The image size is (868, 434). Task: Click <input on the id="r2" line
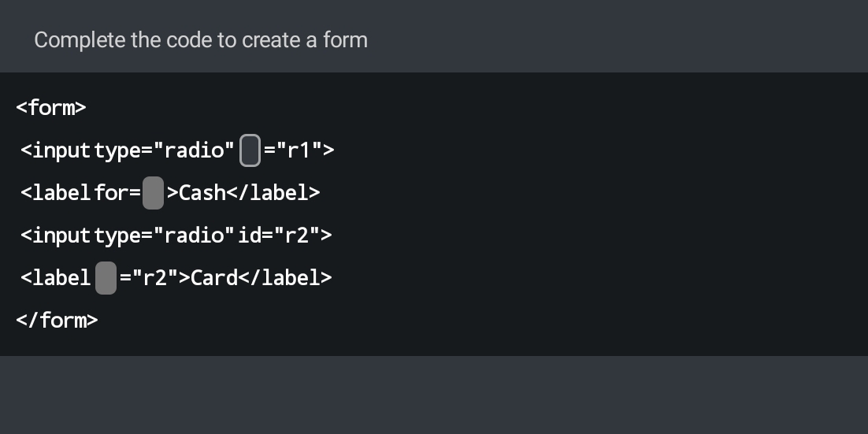tap(56, 236)
